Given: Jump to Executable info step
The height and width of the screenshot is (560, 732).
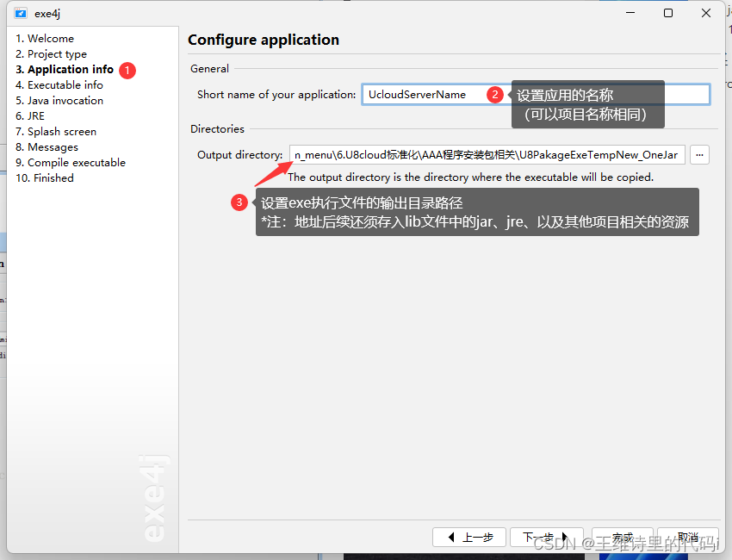Looking at the screenshot, I should [59, 85].
